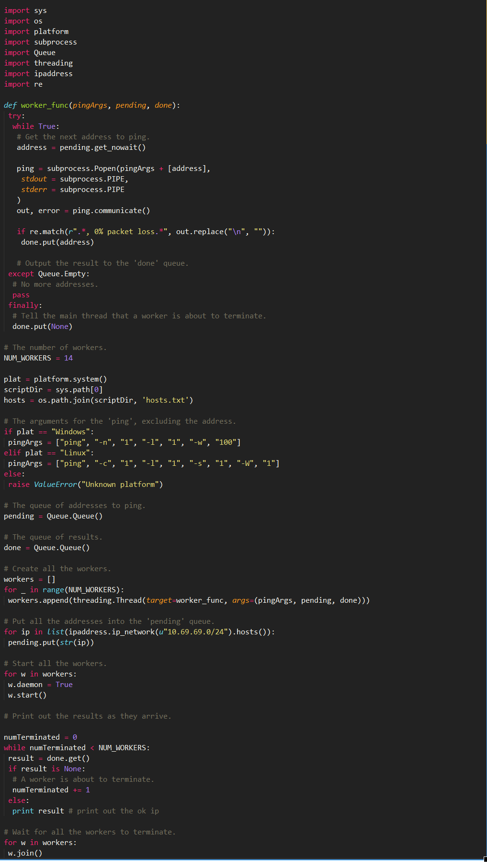Click the 'NUM_WORKERS = 14' line
This screenshot has height=868, width=487.
click(38, 358)
